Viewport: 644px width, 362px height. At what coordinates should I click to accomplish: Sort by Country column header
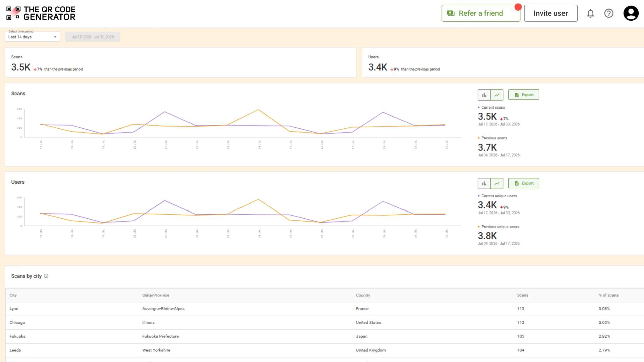pos(363,295)
